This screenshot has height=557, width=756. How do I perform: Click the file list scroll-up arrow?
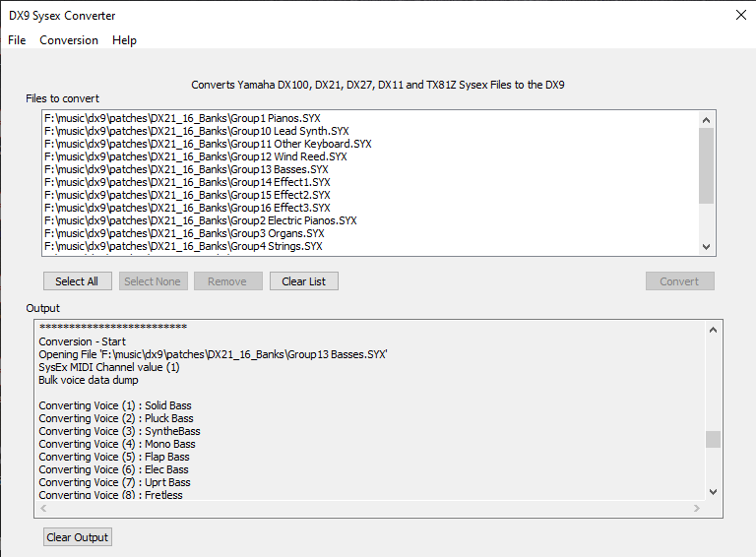(x=706, y=119)
